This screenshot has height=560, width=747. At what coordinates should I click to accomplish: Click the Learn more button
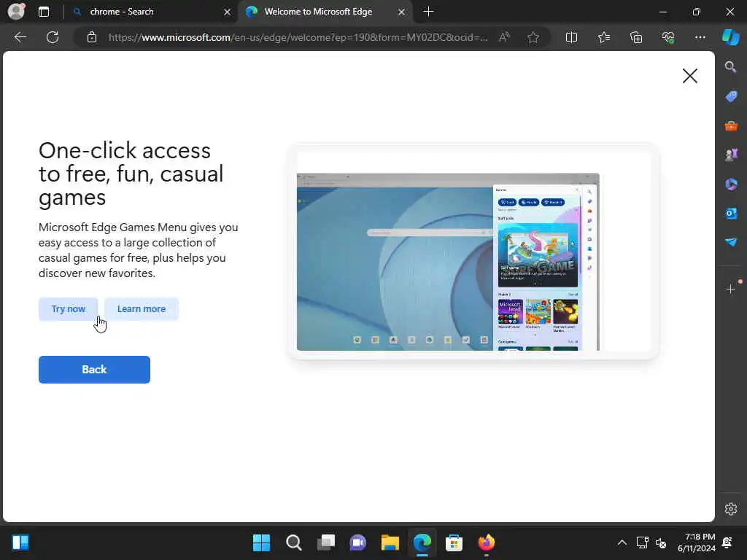(142, 309)
